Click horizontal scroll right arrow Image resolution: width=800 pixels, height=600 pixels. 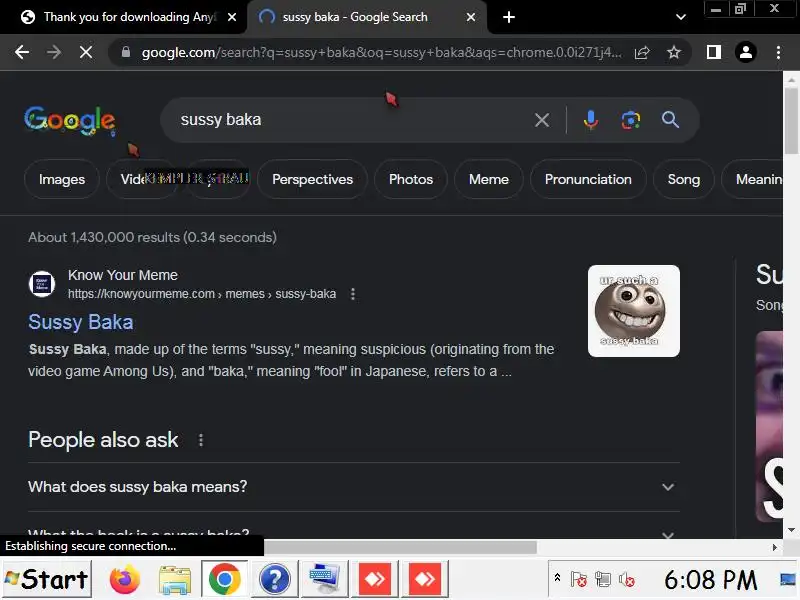pyautogui.click(x=774, y=547)
